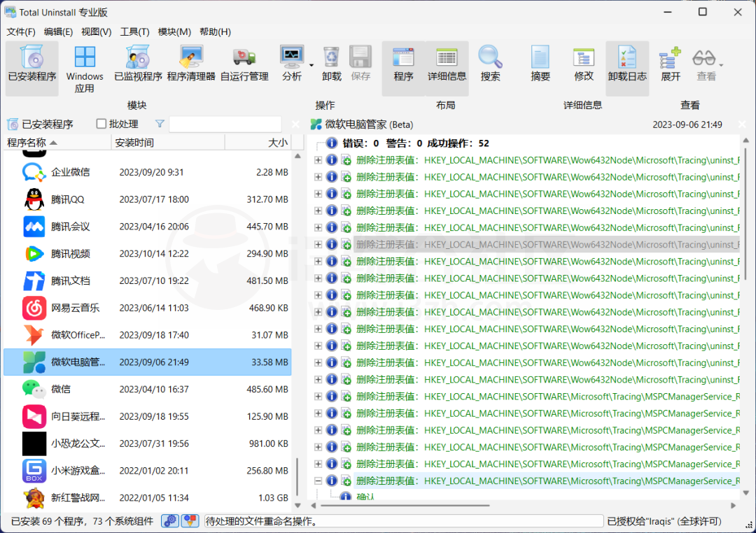This screenshot has width=756, height=533.
Task: Open the 视图(V) menu
Action: pos(97,31)
